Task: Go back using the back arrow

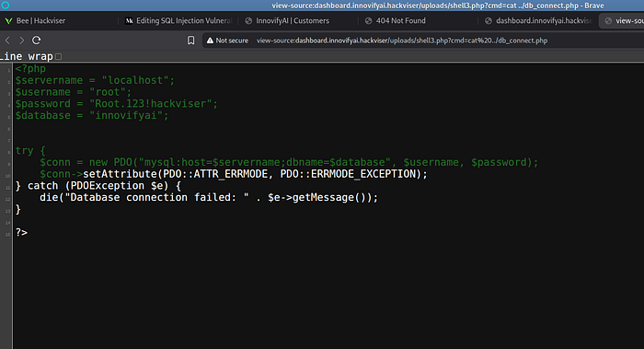Action: (x=7, y=41)
